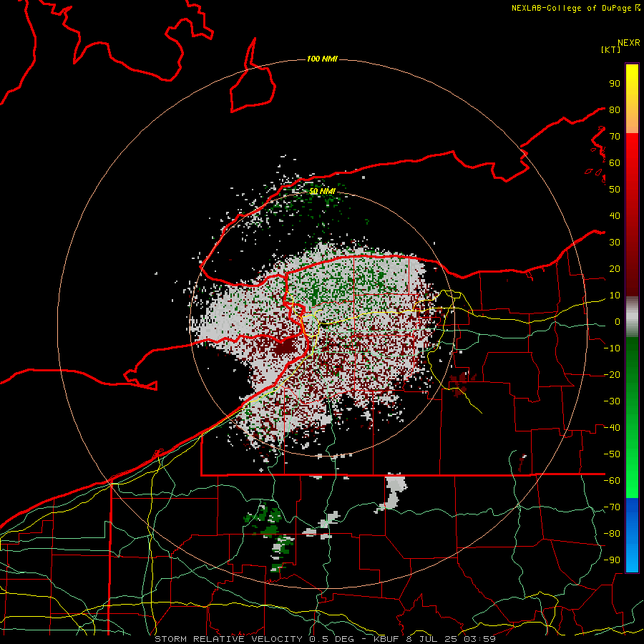Viewport: 644px width, 644px height.
Task: Click the -80 knot scale value
Action: [x=612, y=534]
